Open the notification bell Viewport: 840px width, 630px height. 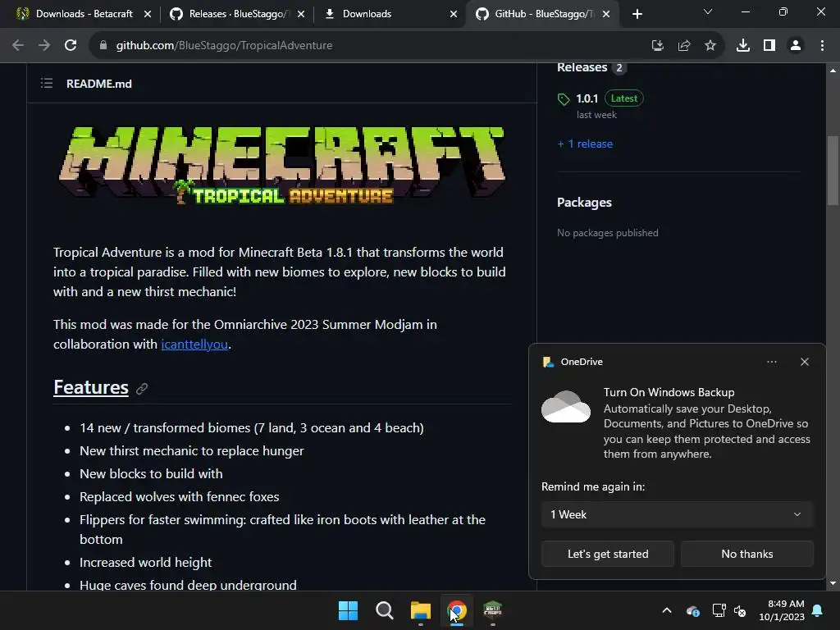pos(818,610)
